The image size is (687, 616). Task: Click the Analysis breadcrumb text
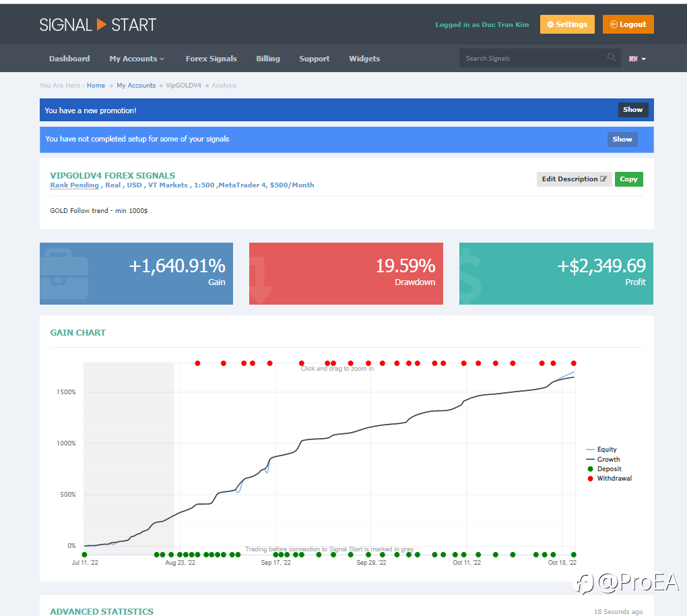click(224, 86)
